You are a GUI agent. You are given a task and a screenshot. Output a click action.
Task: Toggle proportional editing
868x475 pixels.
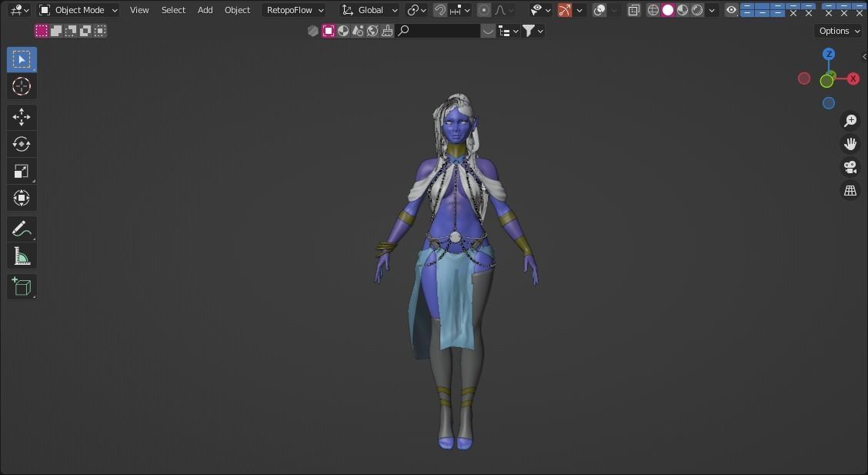[x=484, y=10]
